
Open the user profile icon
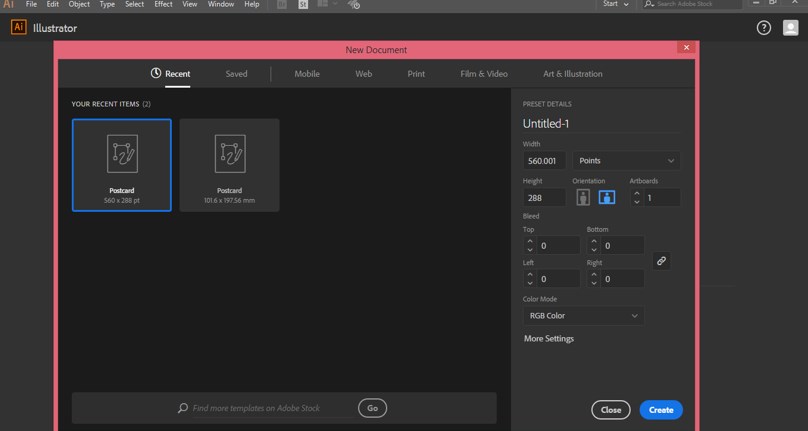pos(791,28)
